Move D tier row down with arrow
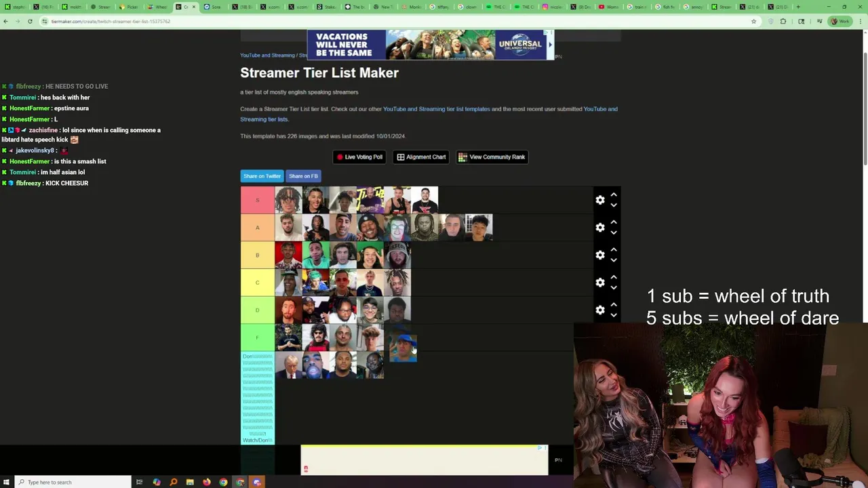This screenshot has width=868, height=488. tap(614, 315)
